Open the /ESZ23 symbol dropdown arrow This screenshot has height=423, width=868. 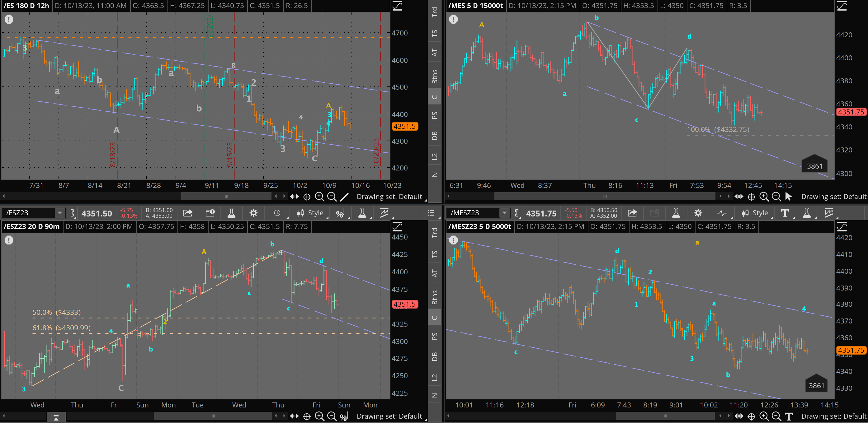pos(60,213)
